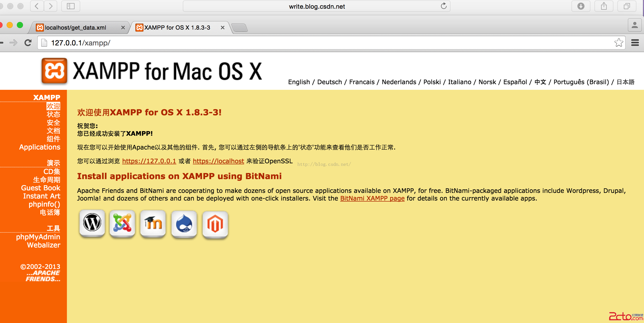Click the Safari downloads icon
Viewport: 644px width, 323px height.
pyautogui.click(x=581, y=6)
